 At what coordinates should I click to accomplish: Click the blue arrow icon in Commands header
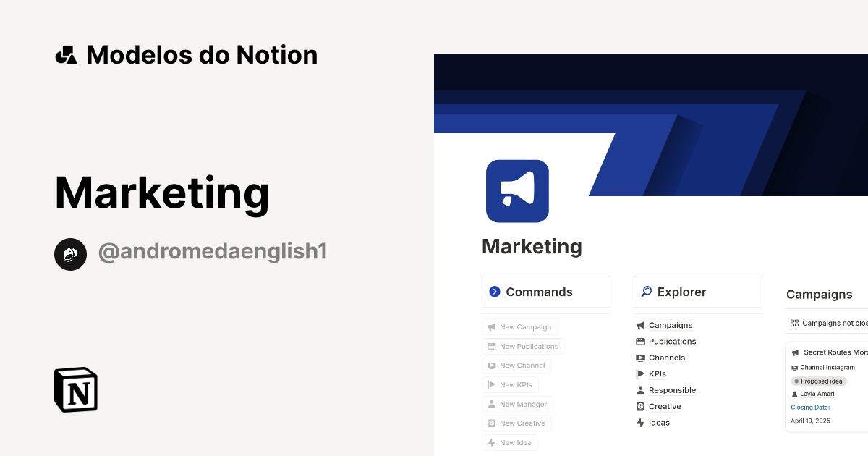point(495,291)
